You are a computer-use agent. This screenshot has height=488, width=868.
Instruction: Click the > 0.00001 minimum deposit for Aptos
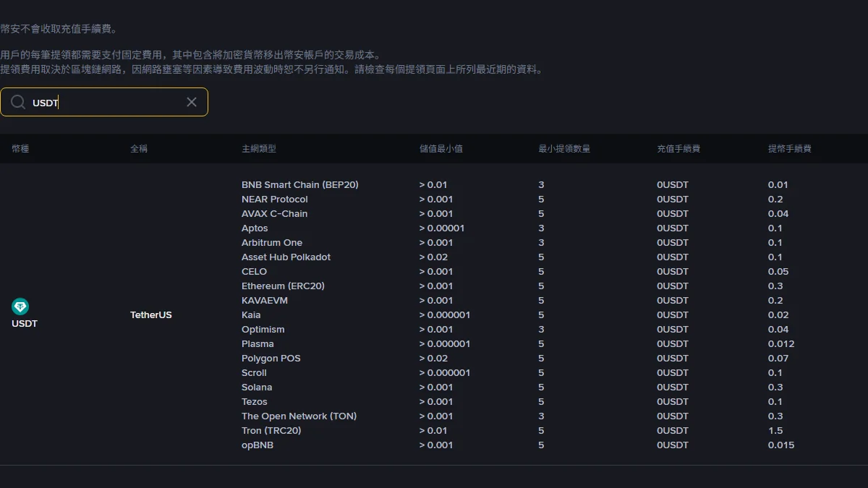pos(442,228)
